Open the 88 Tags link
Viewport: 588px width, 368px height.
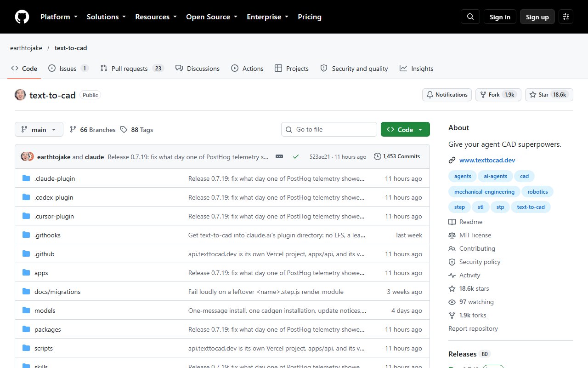pyautogui.click(x=137, y=130)
